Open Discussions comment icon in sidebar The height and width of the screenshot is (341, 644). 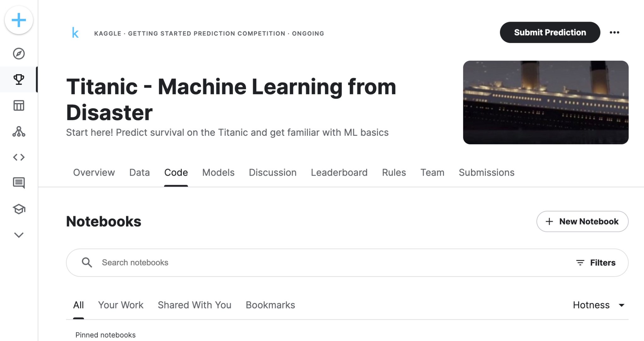click(x=19, y=183)
